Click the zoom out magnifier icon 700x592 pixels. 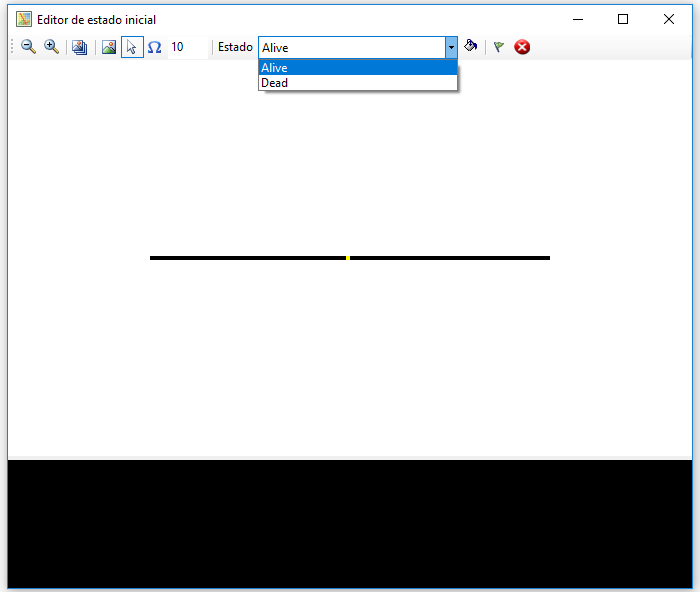pos(29,47)
